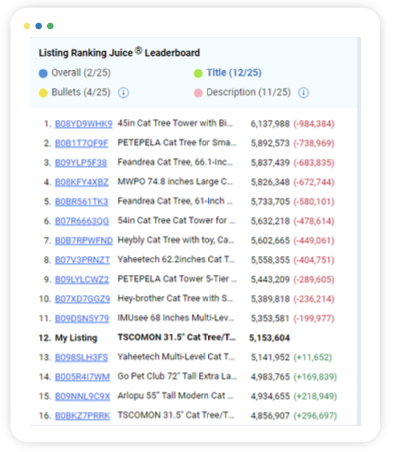Click the green window control dot

point(50,26)
